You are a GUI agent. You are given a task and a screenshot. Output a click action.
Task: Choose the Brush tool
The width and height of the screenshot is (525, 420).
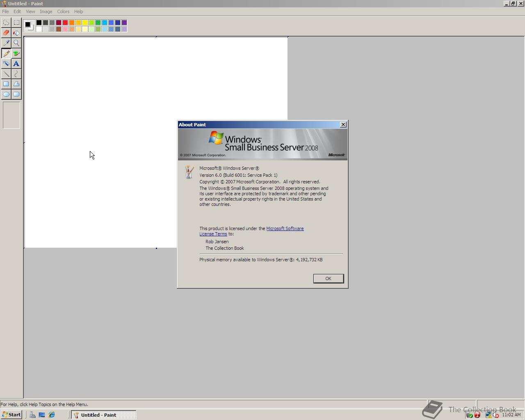(x=16, y=53)
